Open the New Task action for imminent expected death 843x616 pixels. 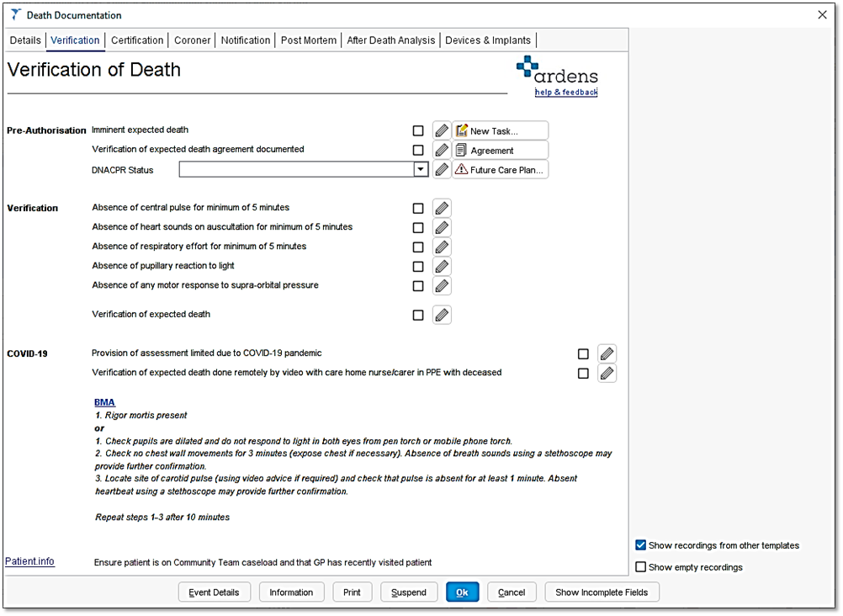pos(501,130)
